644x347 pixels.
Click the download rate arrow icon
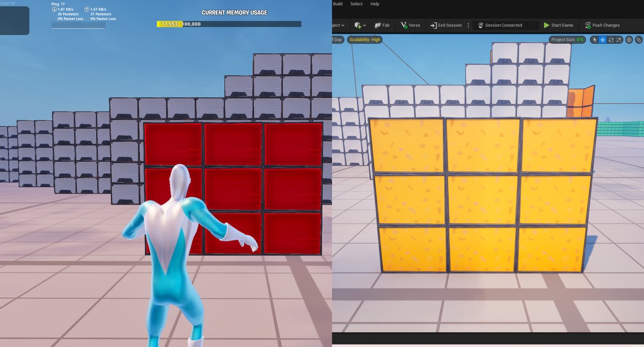pyautogui.click(x=54, y=9)
